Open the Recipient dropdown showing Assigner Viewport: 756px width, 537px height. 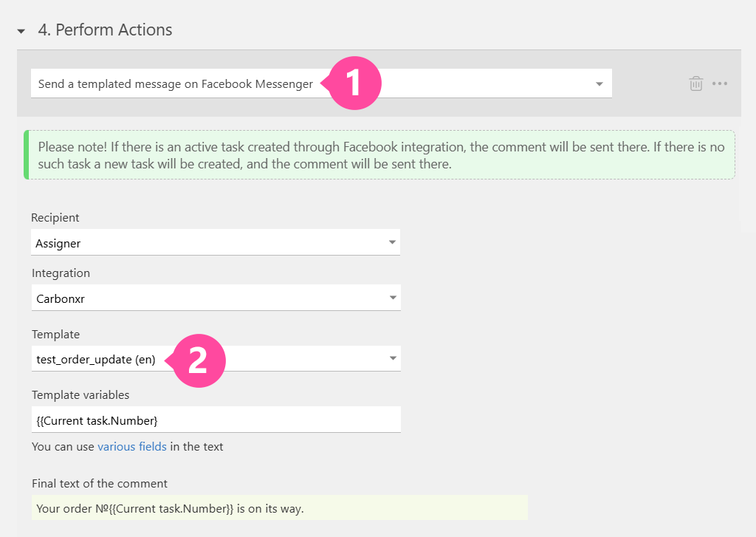pyautogui.click(x=216, y=242)
